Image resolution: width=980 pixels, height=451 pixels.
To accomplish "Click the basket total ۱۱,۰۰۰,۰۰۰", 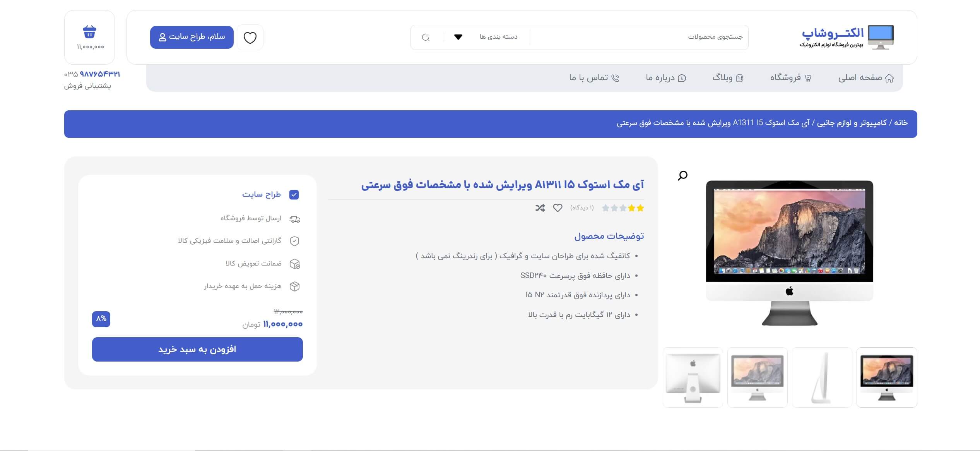I will click(90, 47).
